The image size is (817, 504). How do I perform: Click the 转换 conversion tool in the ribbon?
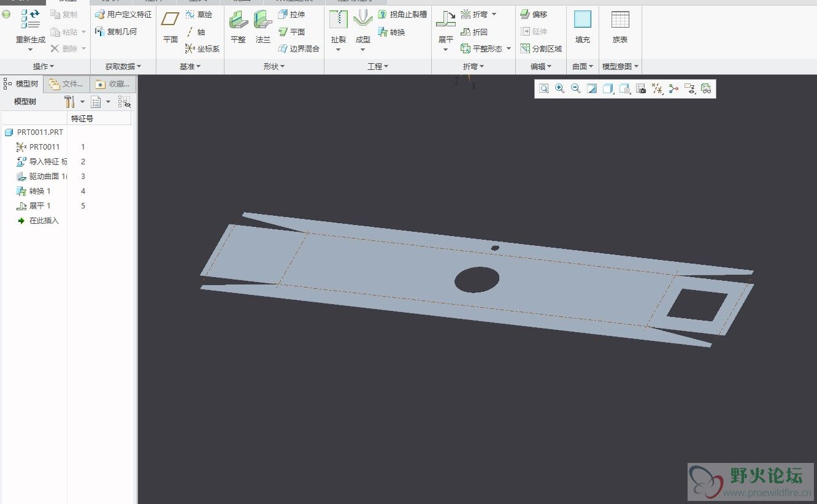391,31
